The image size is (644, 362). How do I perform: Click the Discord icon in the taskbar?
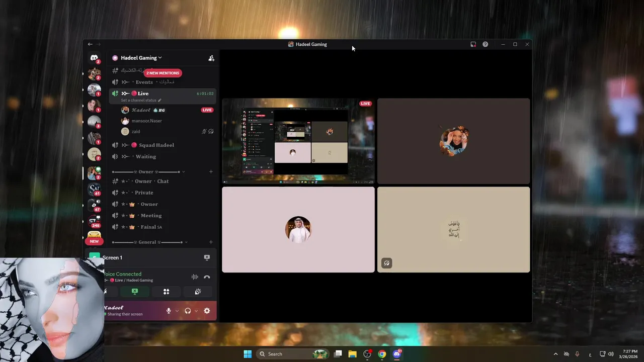pos(397,354)
